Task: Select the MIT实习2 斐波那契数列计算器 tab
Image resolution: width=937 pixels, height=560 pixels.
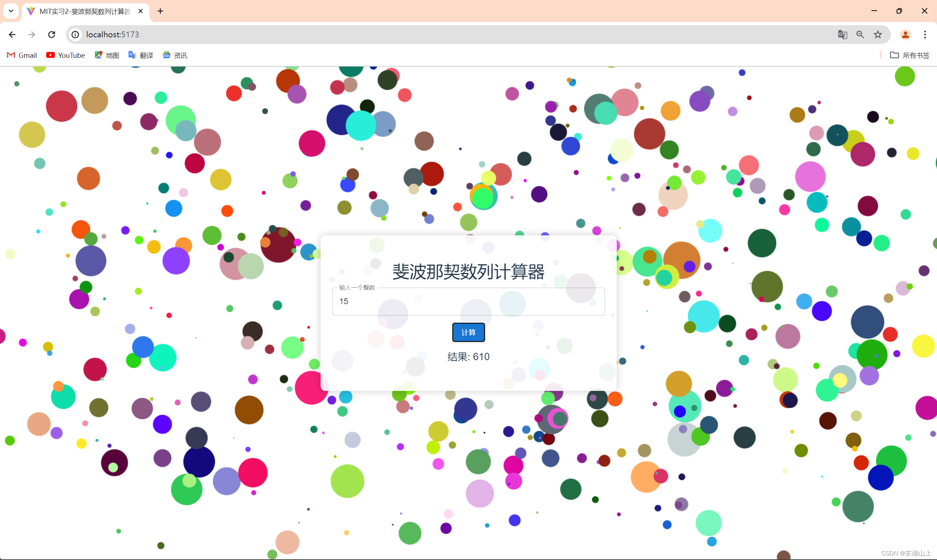Action: [84, 11]
